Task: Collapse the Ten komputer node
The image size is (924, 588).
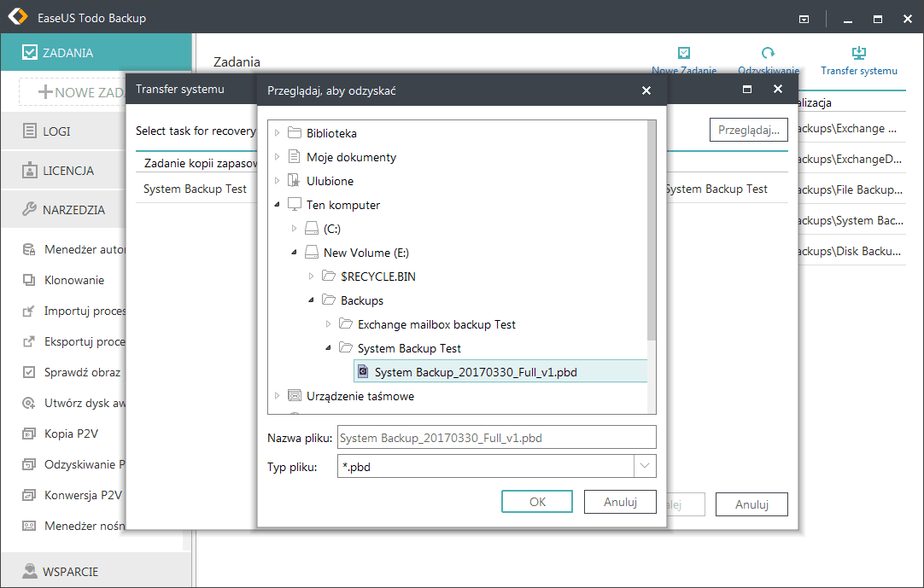Action: point(278,204)
